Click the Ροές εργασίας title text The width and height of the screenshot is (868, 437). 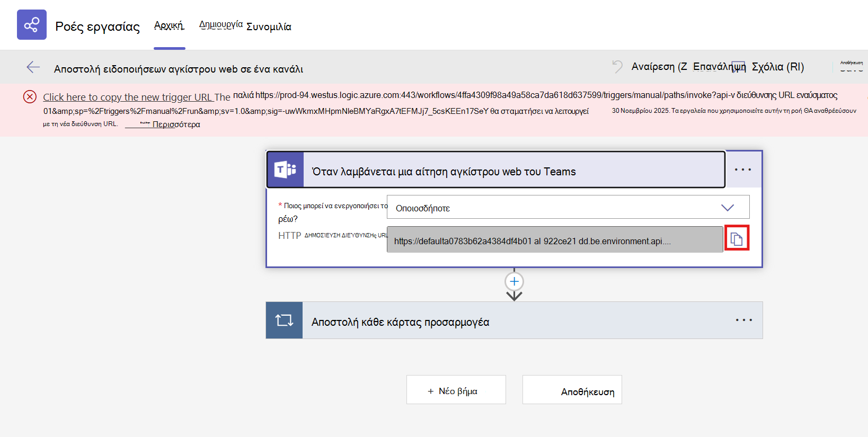tap(98, 26)
